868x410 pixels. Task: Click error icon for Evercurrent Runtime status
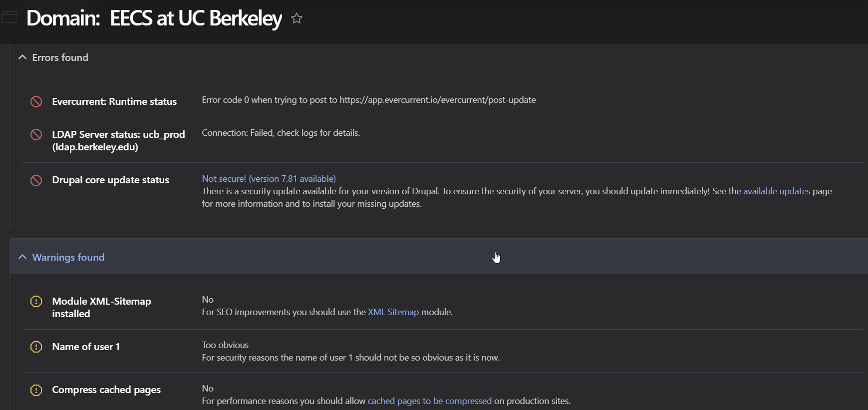36,101
